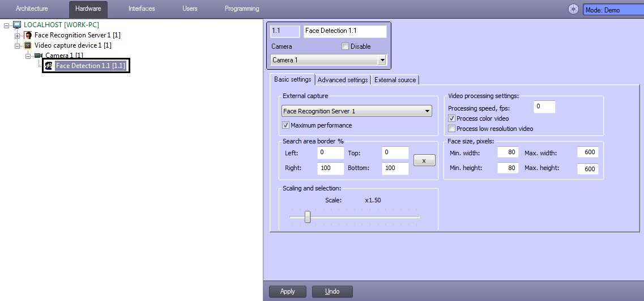
Task: Open the Interfaces tab
Action: [x=142, y=9]
